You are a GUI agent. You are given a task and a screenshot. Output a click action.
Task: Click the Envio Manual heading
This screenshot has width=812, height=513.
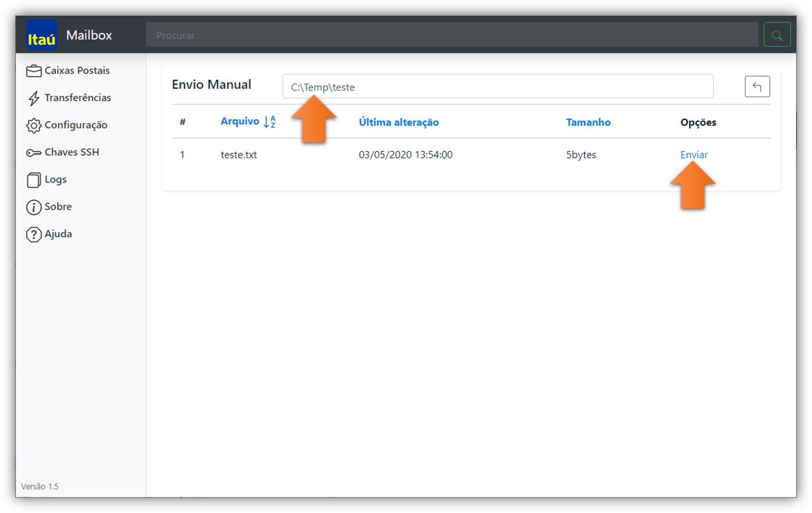(x=211, y=84)
